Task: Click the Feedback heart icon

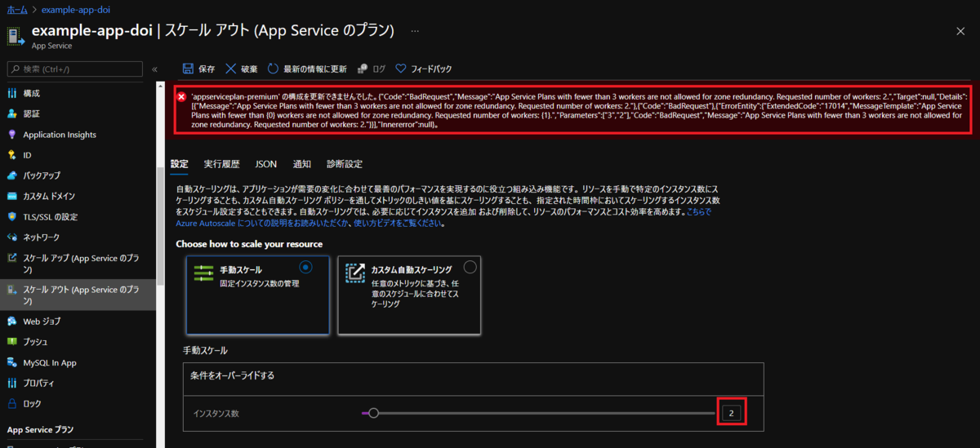Action: (400, 69)
